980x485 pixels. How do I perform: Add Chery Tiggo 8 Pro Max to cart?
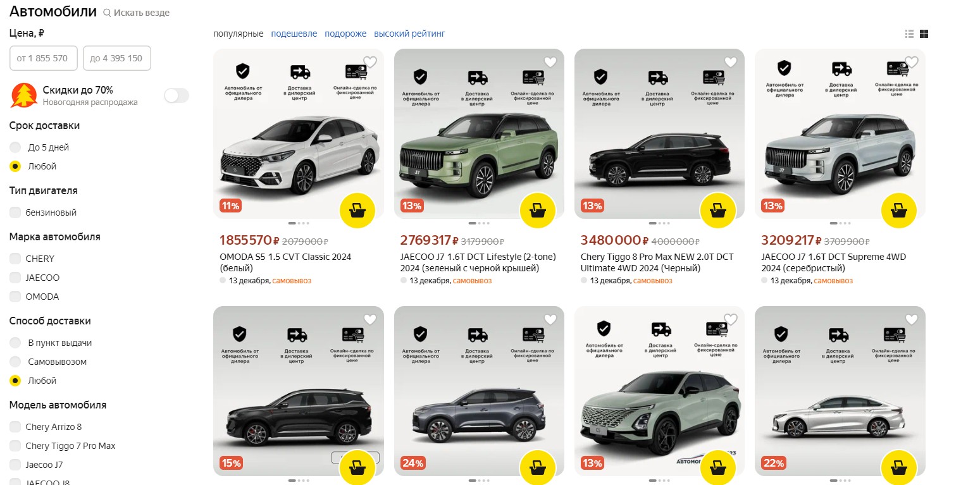click(718, 211)
